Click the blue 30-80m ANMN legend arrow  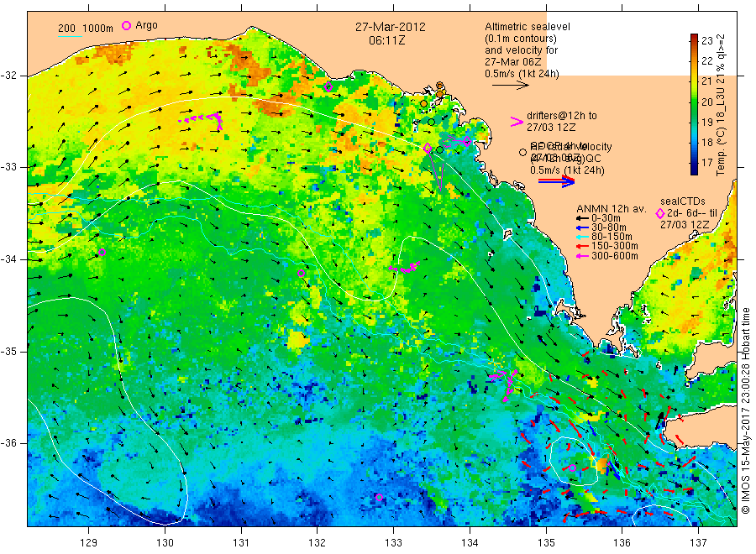(582, 227)
